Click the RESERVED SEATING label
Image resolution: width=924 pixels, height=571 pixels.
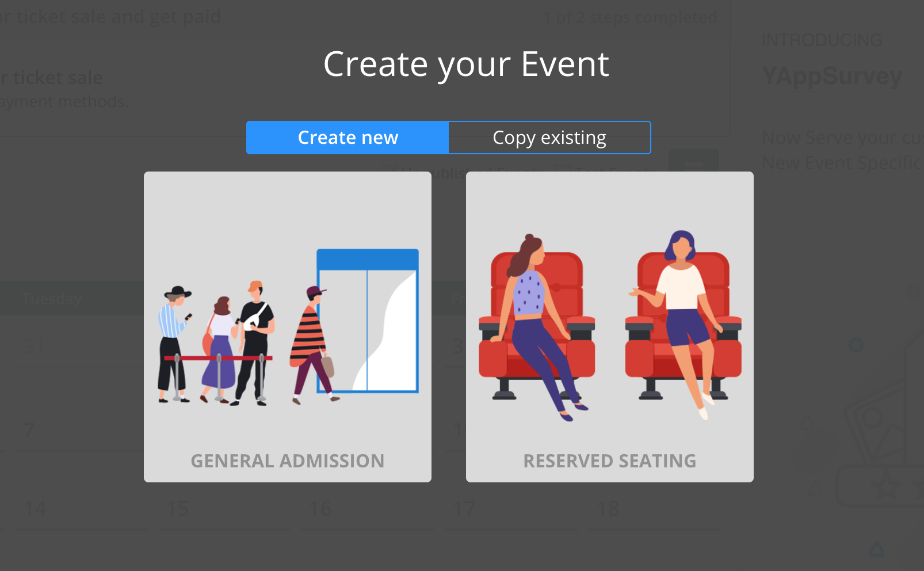click(609, 460)
